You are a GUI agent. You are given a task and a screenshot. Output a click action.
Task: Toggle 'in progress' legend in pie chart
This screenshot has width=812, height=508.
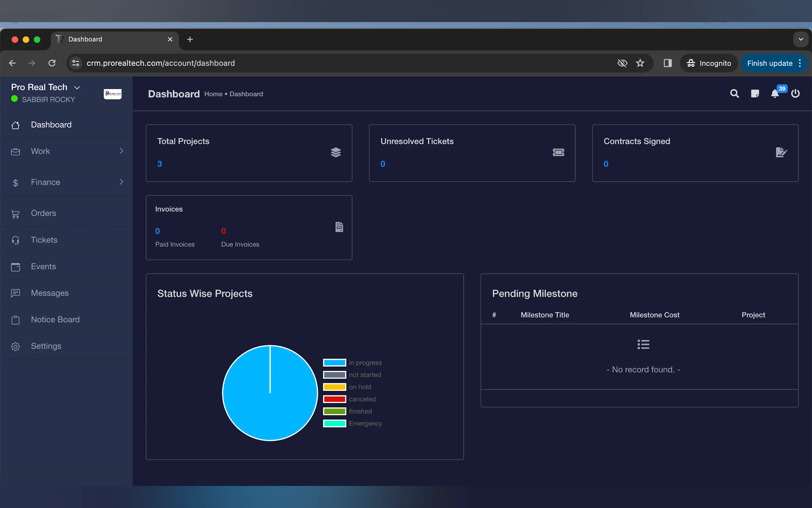[x=352, y=362]
